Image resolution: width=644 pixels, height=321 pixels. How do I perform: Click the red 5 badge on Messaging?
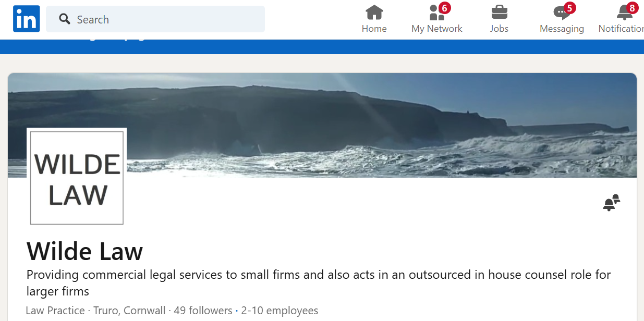pyautogui.click(x=569, y=8)
